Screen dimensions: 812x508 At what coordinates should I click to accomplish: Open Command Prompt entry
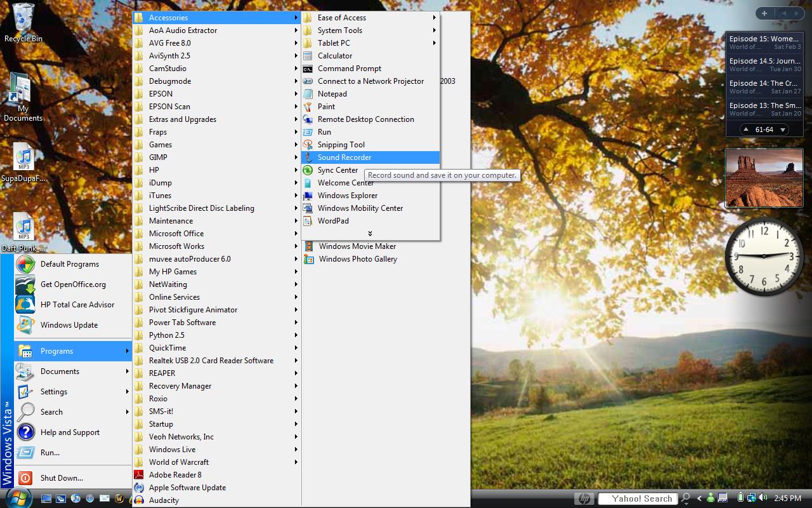click(370, 69)
